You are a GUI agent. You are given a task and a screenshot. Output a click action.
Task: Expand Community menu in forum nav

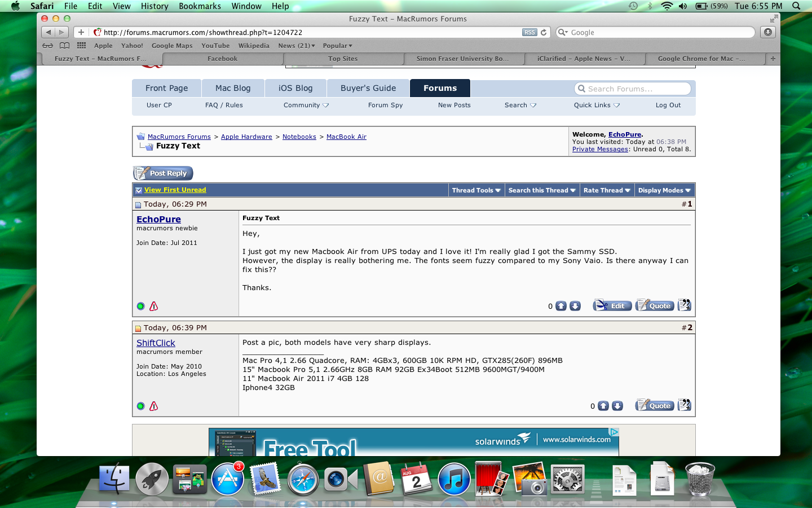[x=306, y=105]
